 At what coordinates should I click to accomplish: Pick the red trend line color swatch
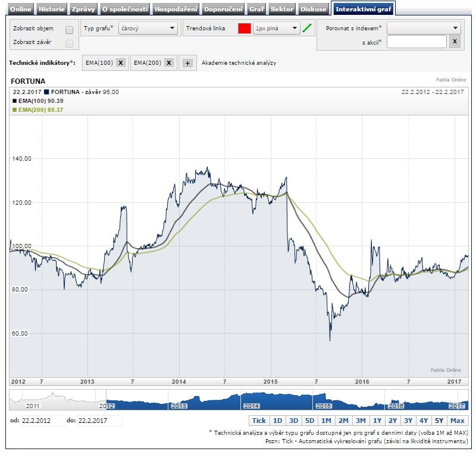244,28
